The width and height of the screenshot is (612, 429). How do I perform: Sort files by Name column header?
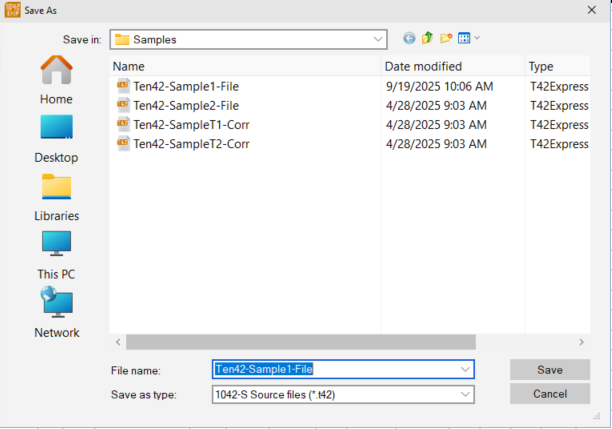245,66
